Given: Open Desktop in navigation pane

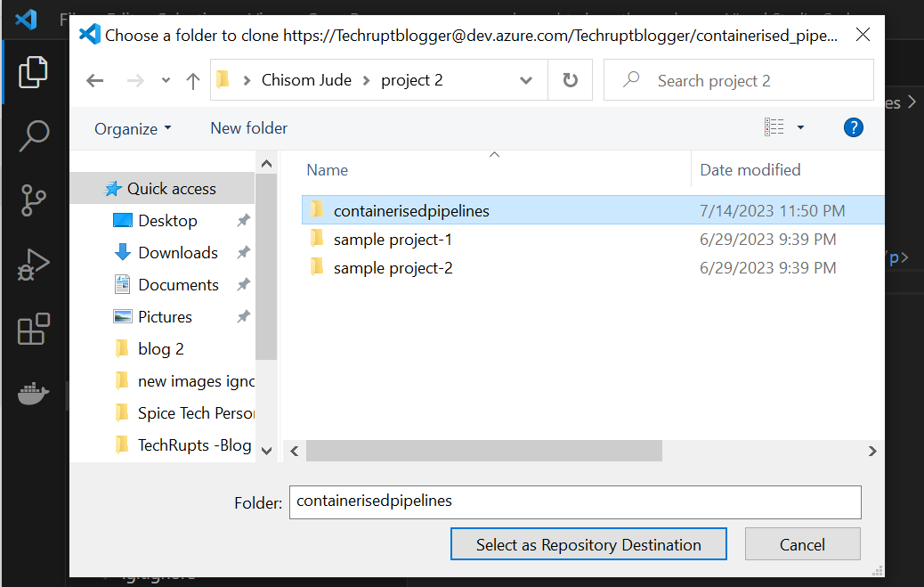Looking at the screenshot, I should point(168,221).
